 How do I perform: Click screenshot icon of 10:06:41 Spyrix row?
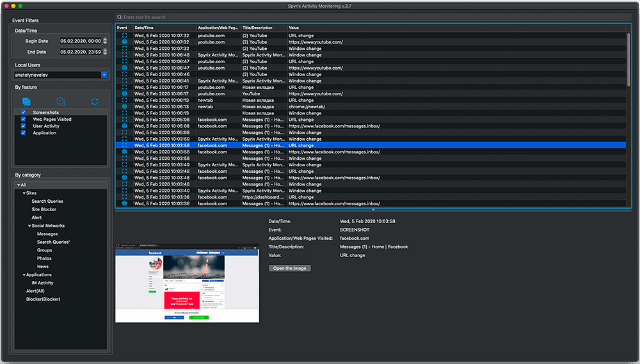pos(124,81)
